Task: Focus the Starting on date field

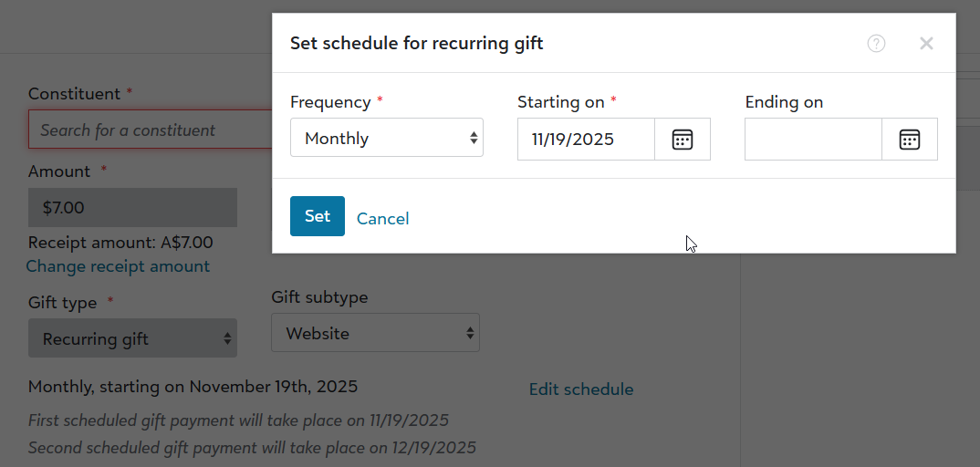Action: pyautogui.click(x=586, y=140)
